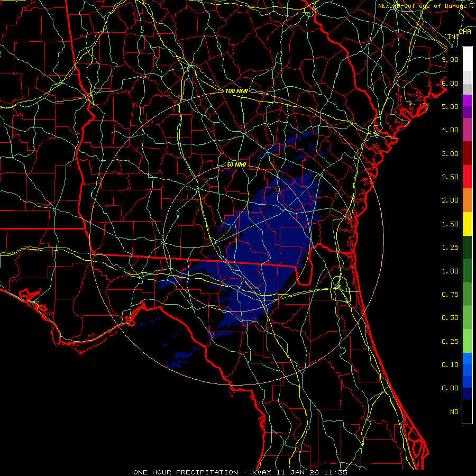The image size is (476, 476).
Task: Pick the bright magenta legend color swatch
Action: 467,100
